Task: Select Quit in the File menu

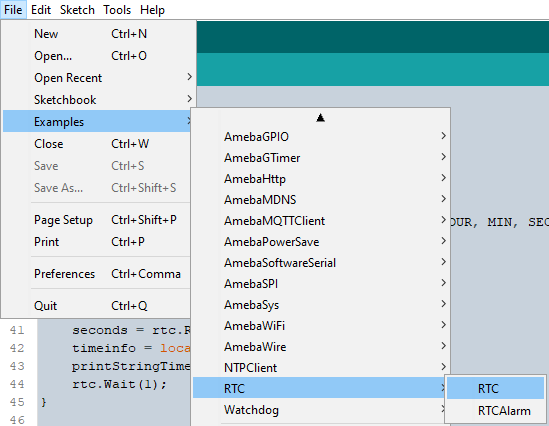Action: point(97,306)
